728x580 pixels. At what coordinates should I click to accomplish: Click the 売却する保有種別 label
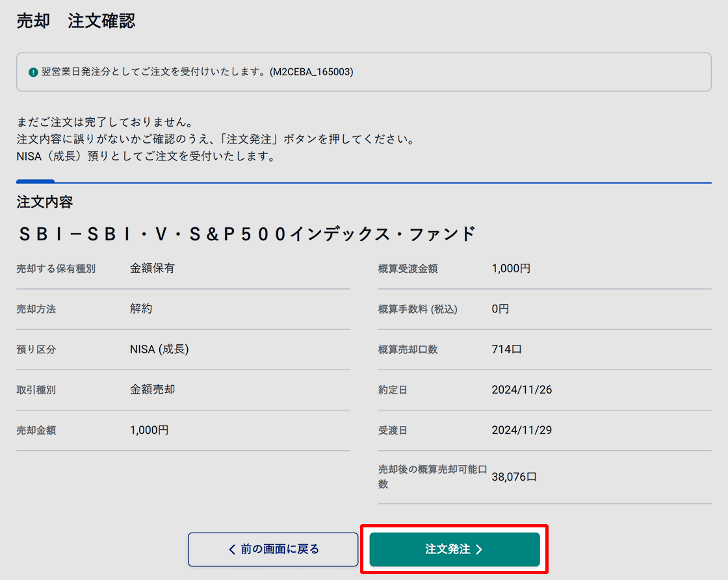tap(56, 269)
